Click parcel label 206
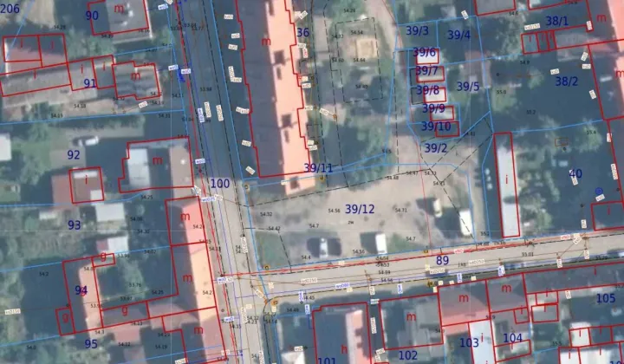Screen dimensions: 624x364 click(x=10, y=9)
